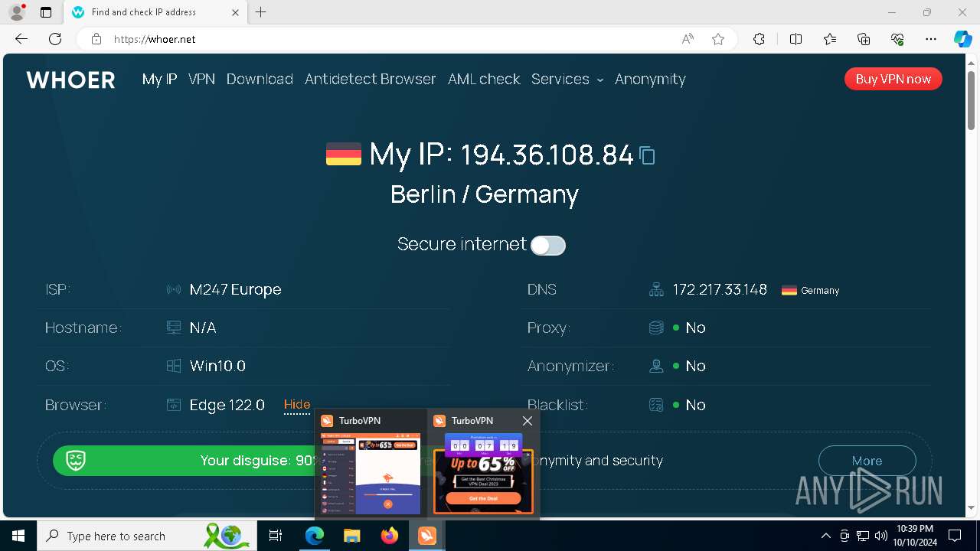Close the Find and check IP tab
This screenshot has height=551, width=980.
tap(235, 12)
